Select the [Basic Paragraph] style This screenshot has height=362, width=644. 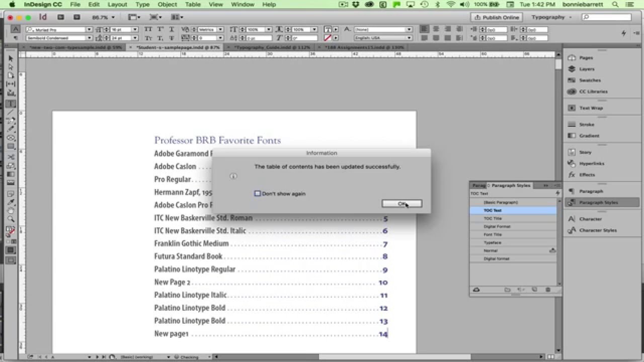pos(513,202)
